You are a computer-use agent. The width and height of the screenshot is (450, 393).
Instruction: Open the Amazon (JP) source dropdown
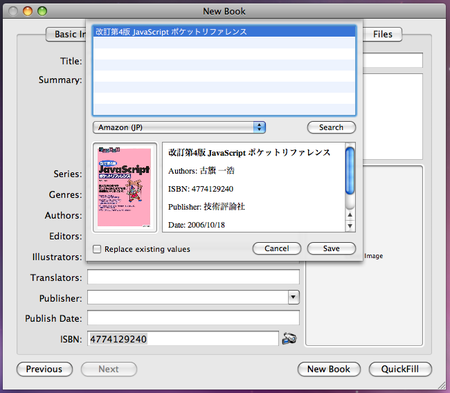(x=179, y=127)
